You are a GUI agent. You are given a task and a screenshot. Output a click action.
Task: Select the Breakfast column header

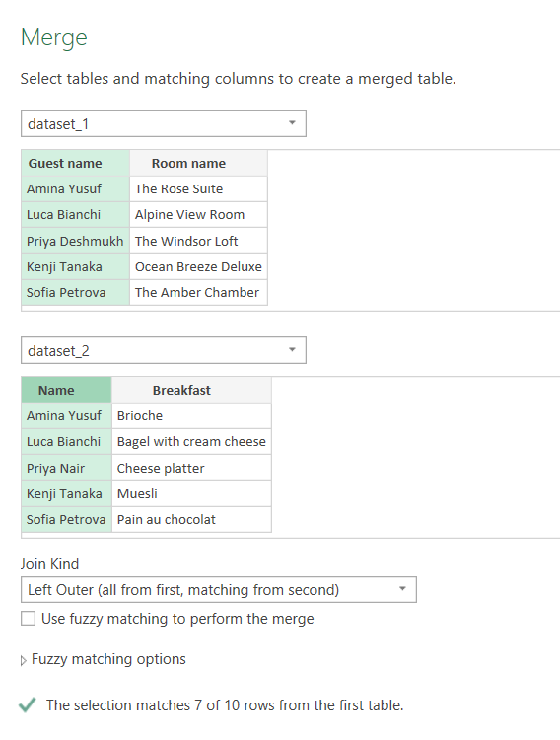(x=191, y=390)
